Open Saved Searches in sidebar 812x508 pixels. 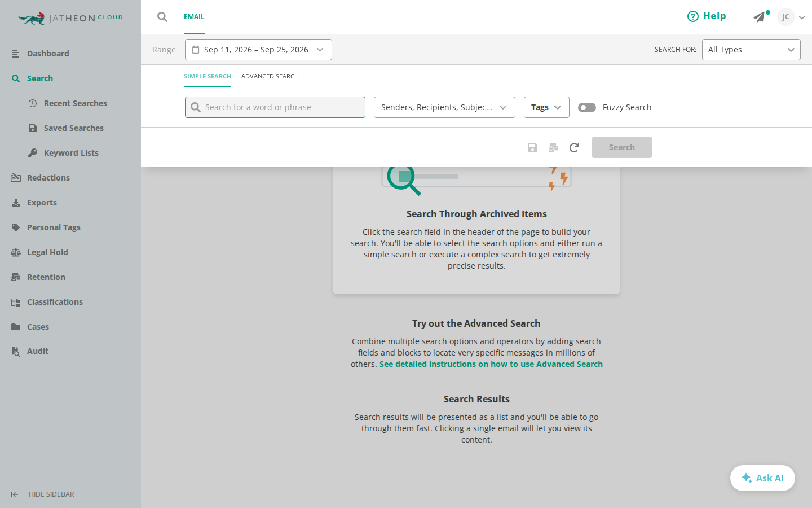click(x=74, y=128)
